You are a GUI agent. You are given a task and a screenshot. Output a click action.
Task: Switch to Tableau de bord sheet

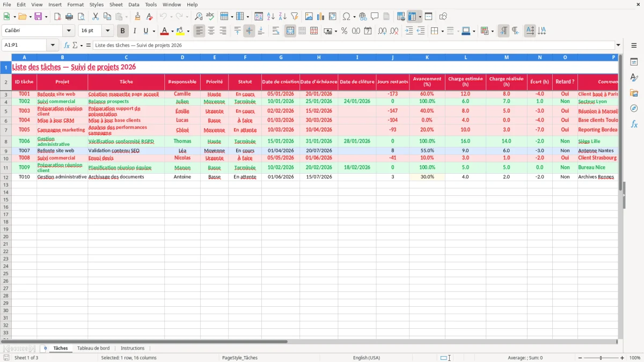[93, 348]
